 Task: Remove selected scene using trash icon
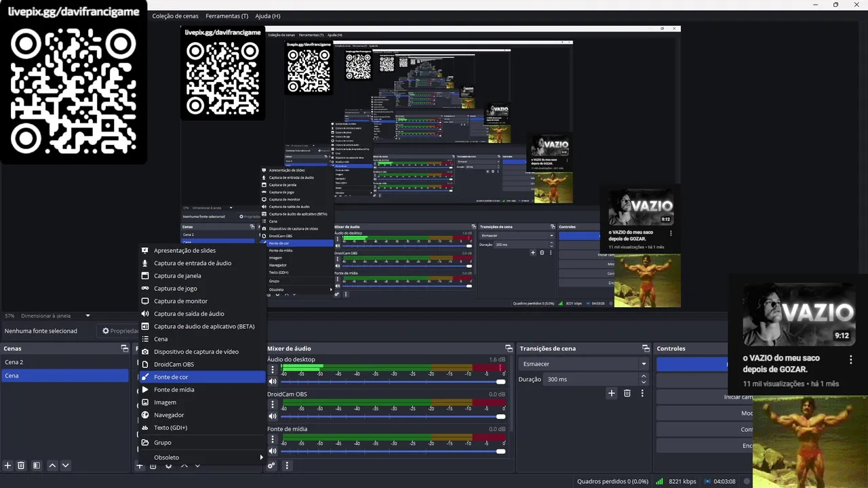point(21,466)
